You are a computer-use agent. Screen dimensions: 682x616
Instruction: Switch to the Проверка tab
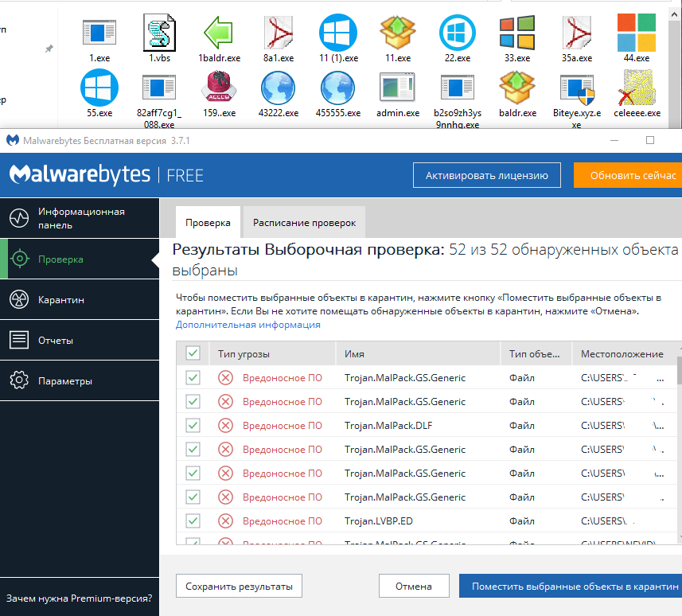[208, 222]
